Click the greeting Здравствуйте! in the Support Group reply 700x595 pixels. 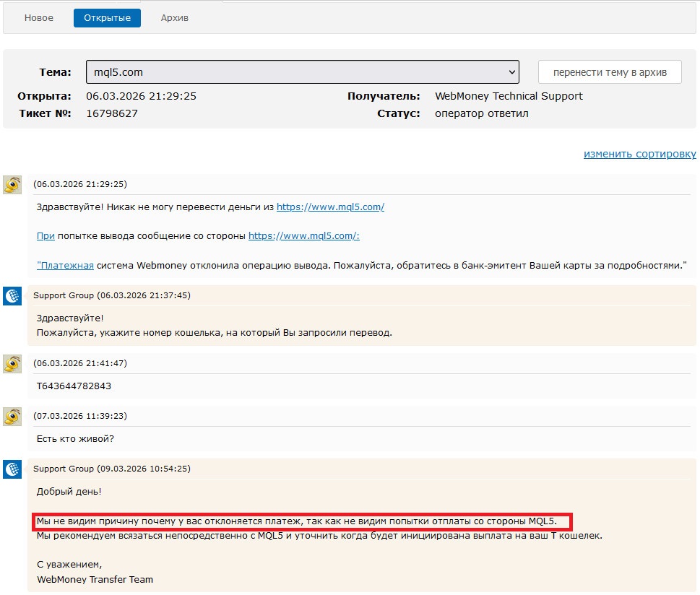coord(70,318)
